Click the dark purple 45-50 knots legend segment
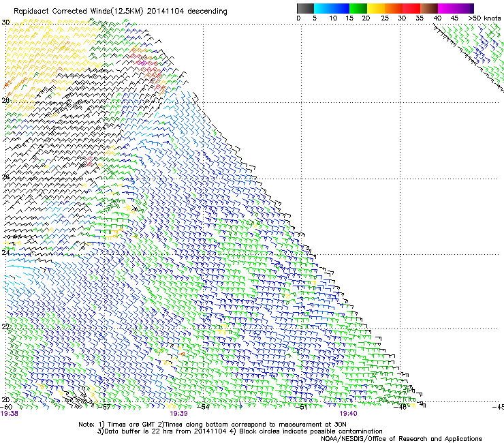504x443 pixels. [464, 8]
